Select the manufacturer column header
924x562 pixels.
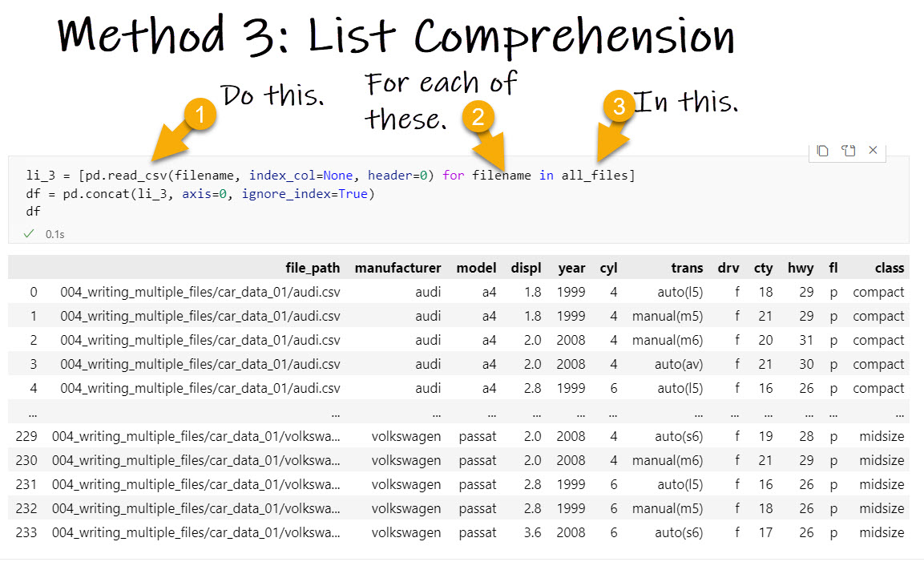[398, 268]
